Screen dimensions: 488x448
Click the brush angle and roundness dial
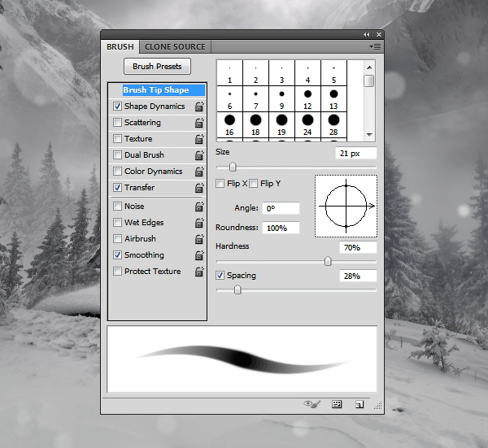[x=346, y=206]
